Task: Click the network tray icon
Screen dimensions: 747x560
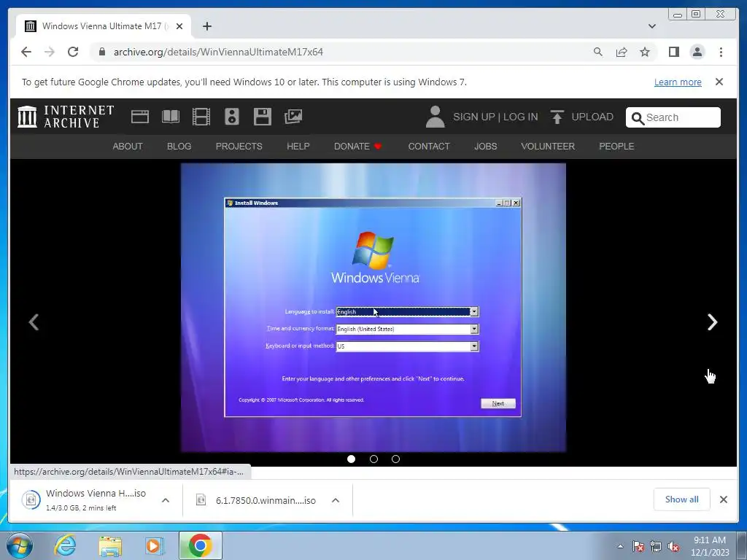Action: click(x=656, y=546)
